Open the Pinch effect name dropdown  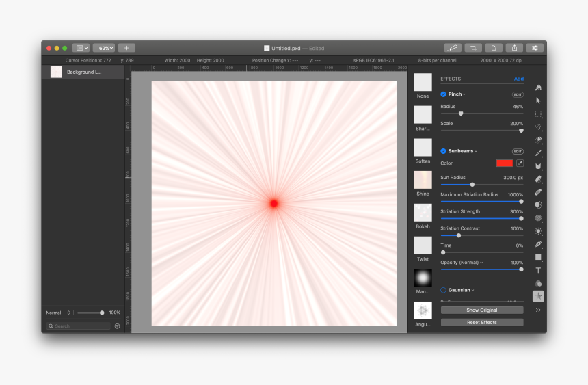click(x=457, y=94)
